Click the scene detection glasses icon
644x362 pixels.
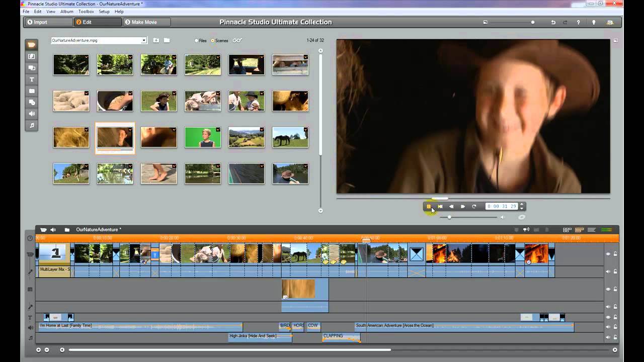237,40
